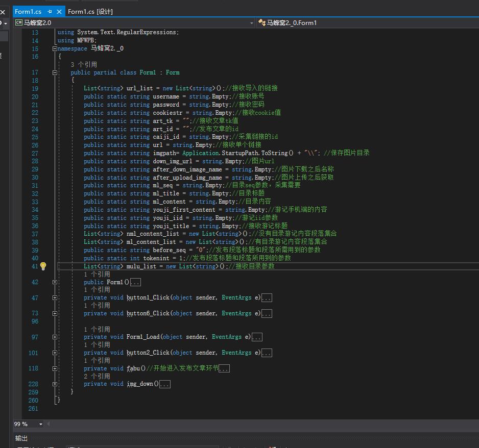Pin the Form1.cs tab
Viewport: 479px width, 448px height.
tap(50, 11)
